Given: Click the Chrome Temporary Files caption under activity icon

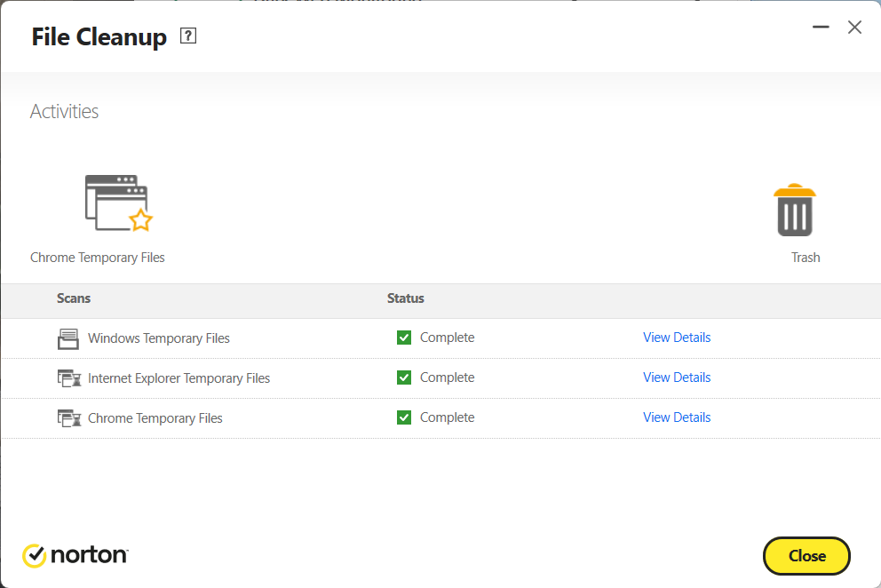Looking at the screenshot, I should tap(97, 258).
